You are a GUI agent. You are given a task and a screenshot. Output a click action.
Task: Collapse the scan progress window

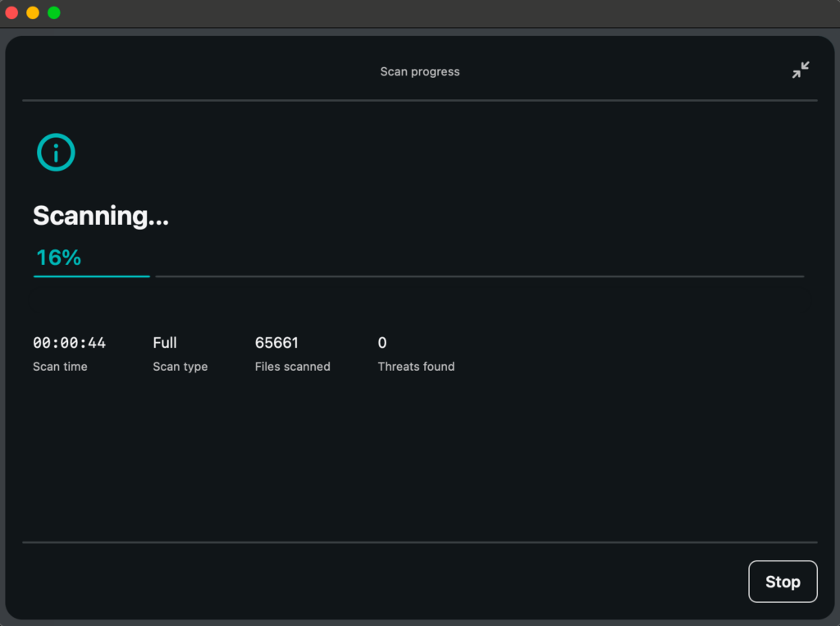pos(801,70)
